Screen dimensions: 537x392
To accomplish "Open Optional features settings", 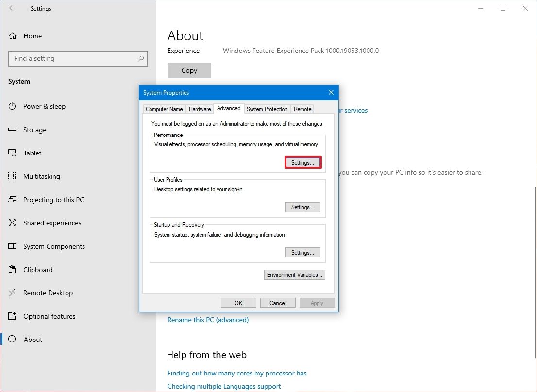I will click(x=50, y=316).
